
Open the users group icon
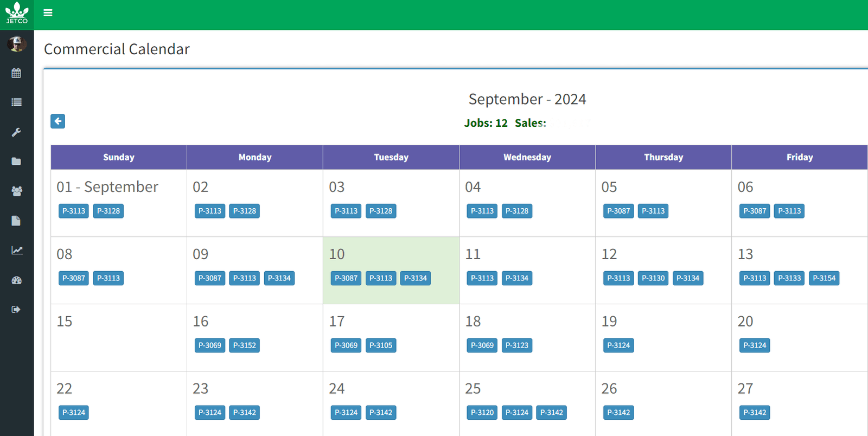pos(16,191)
